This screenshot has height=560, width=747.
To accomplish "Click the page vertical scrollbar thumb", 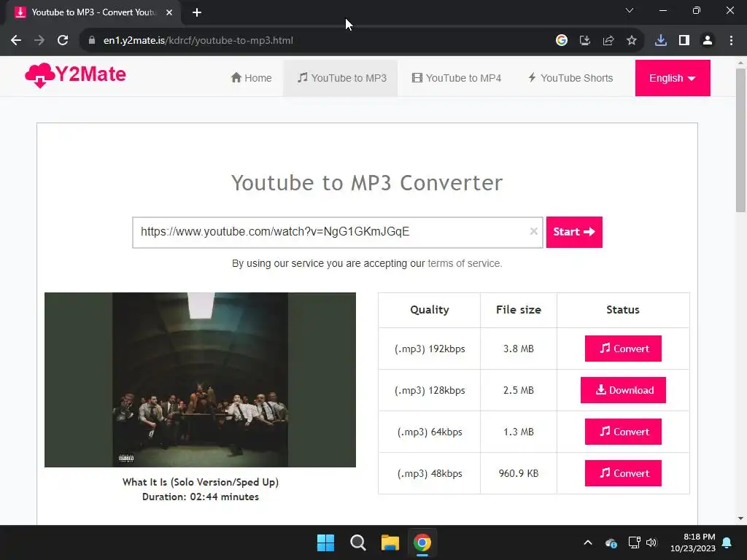I will (740, 141).
